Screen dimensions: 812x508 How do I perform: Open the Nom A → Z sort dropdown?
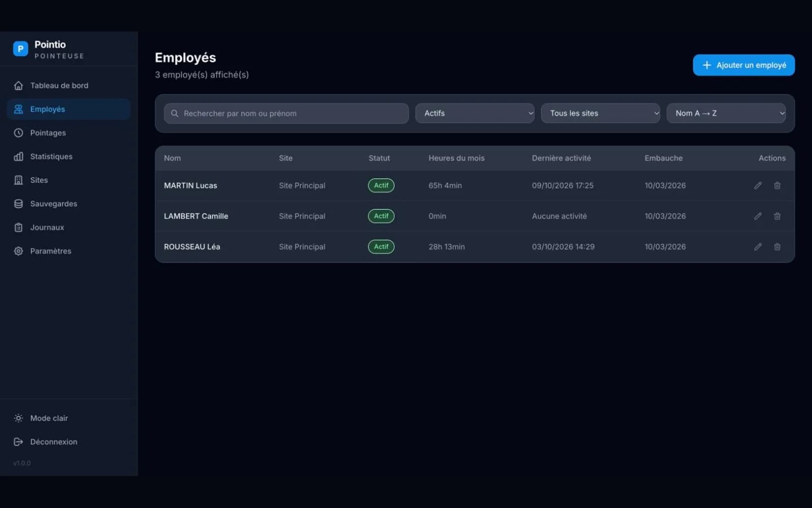point(726,113)
